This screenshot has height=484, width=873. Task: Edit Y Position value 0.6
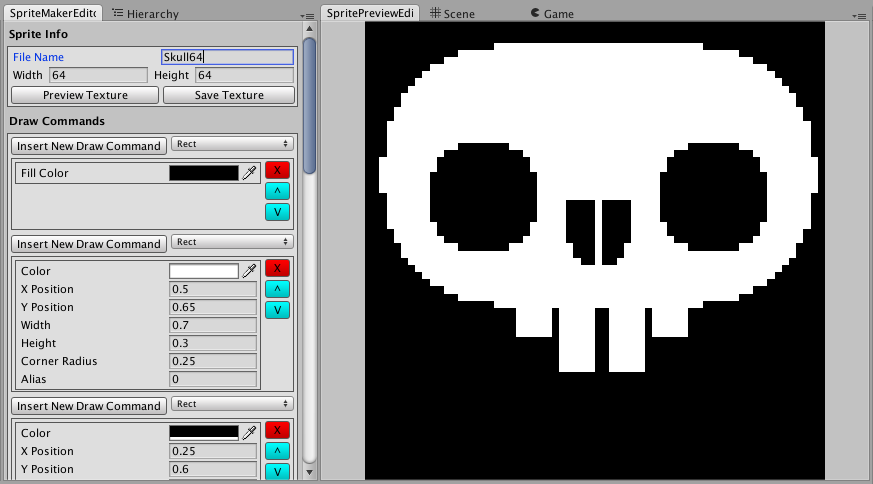(x=213, y=469)
